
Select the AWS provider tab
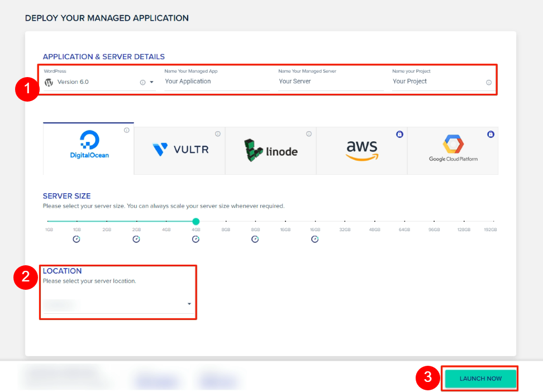361,151
